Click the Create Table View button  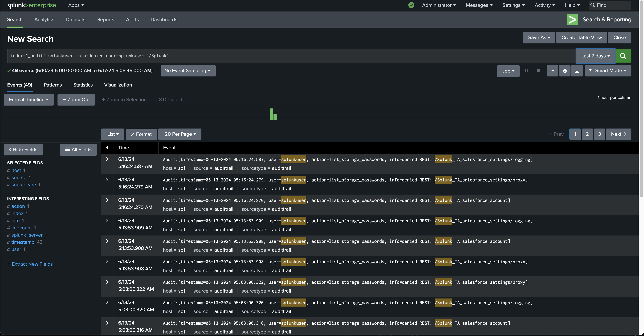581,38
